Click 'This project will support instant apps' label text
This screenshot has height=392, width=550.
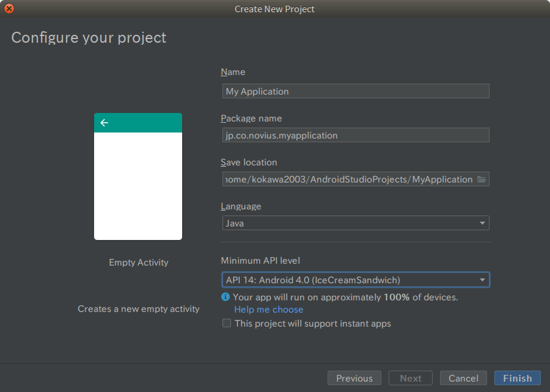312,324
